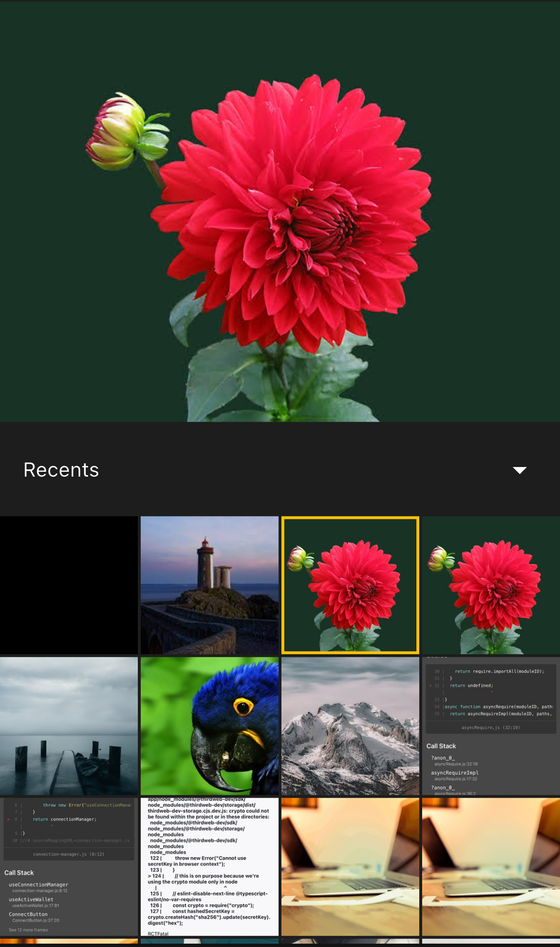Tap the Recents album title
Image resolution: width=560 pixels, height=947 pixels.
(x=61, y=470)
